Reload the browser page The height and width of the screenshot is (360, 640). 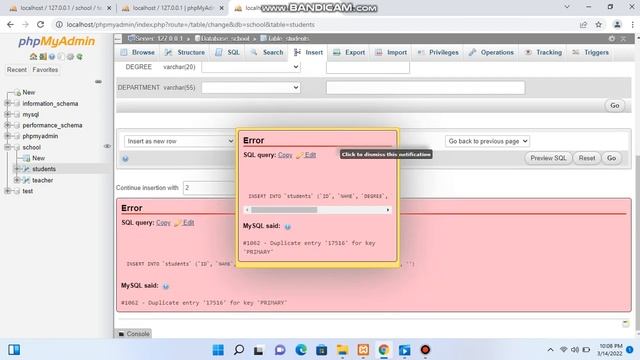pos(40,24)
